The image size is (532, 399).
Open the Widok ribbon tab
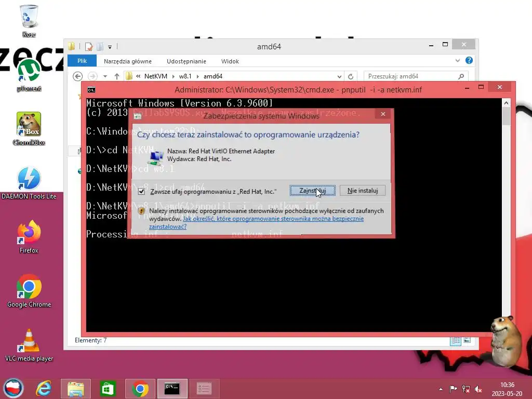230,61
